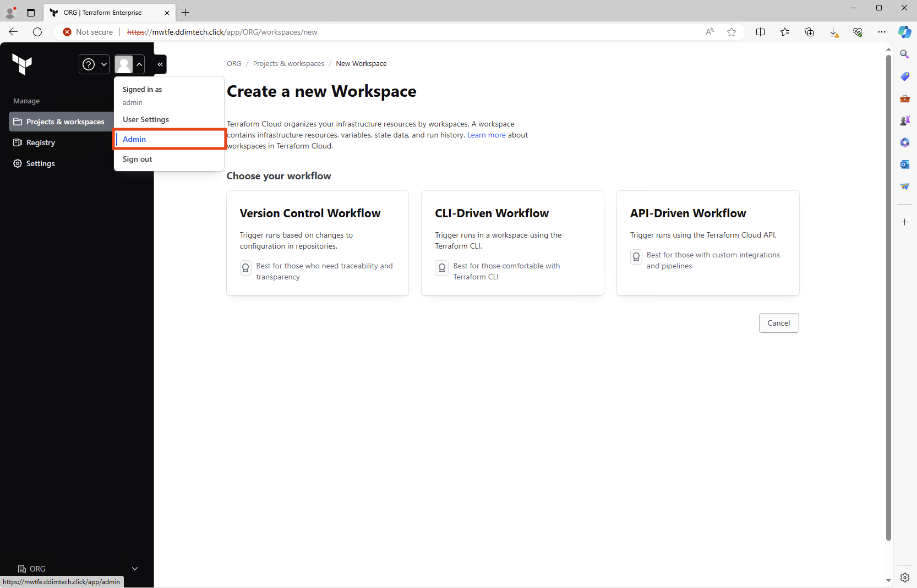The height and width of the screenshot is (588, 917).
Task: Choose API-Driven Workflow card
Action: 708,243
